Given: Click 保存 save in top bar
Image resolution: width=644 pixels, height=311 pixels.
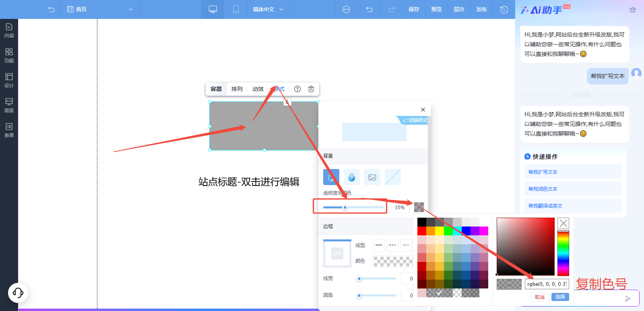Looking at the screenshot, I should (414, 9).
